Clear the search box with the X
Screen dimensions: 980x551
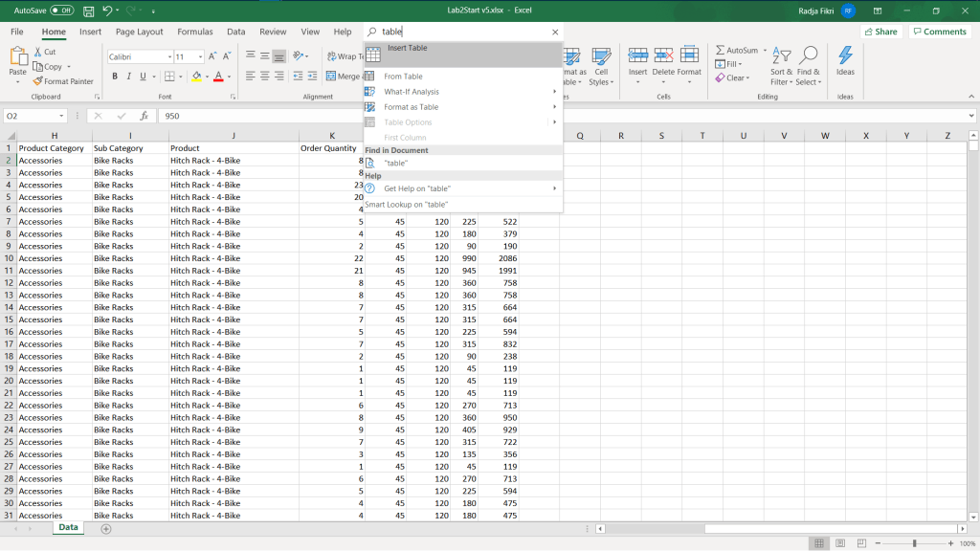coord(555,32)
